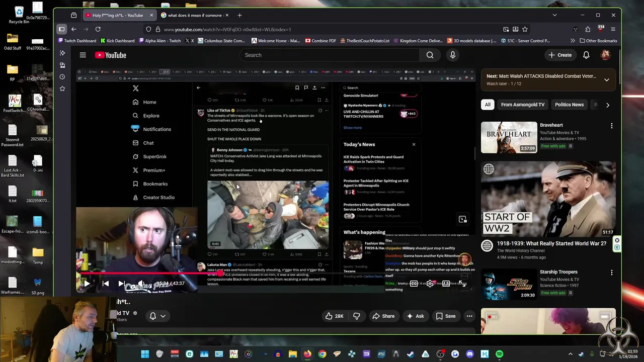Screen dimensions: 644x362
Task: Open the YouTube account avatar menu
Action: (x=606, y=55)
